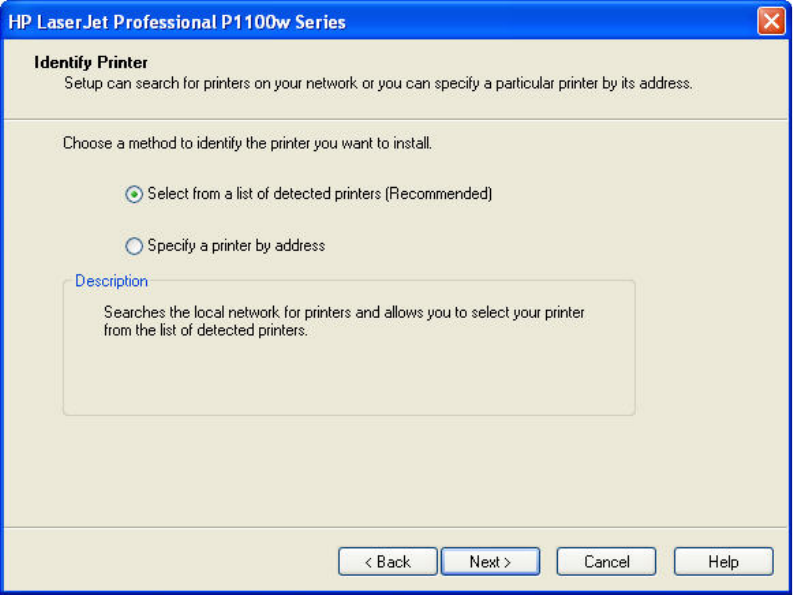
Task: Click the "(Recommended)" text on the first option
Action: click(439, 194)
